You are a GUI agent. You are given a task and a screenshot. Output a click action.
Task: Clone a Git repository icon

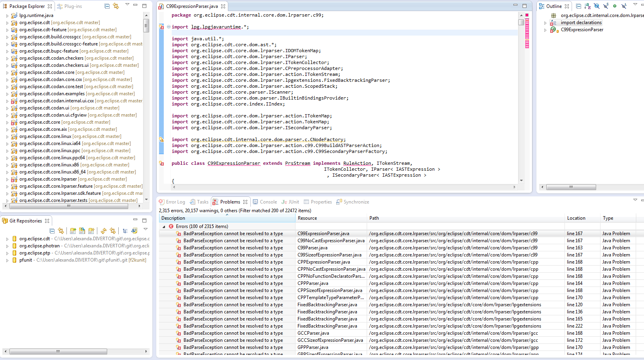pos(82,231)
